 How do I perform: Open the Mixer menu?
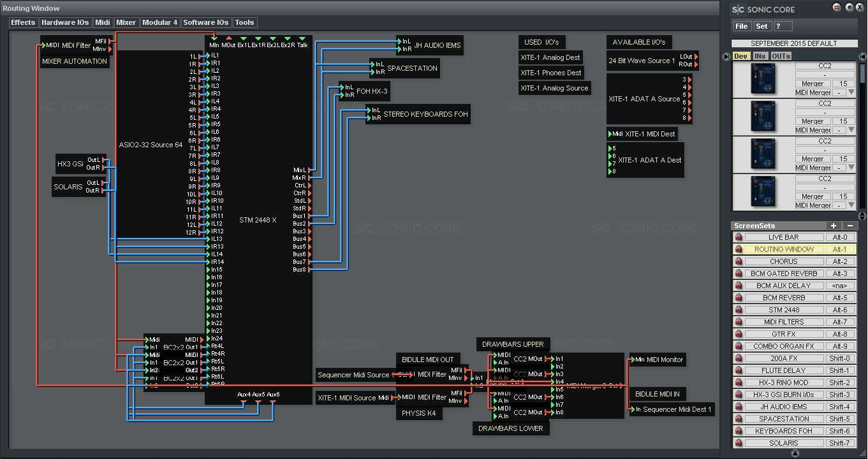pyautogui.click(x=126, y=22)
